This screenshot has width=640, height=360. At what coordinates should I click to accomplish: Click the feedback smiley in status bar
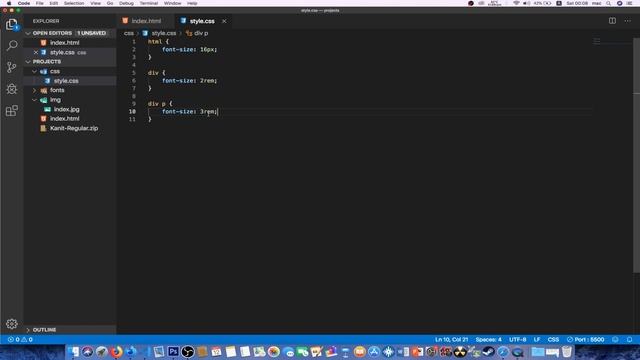click(x=615, y=340)
